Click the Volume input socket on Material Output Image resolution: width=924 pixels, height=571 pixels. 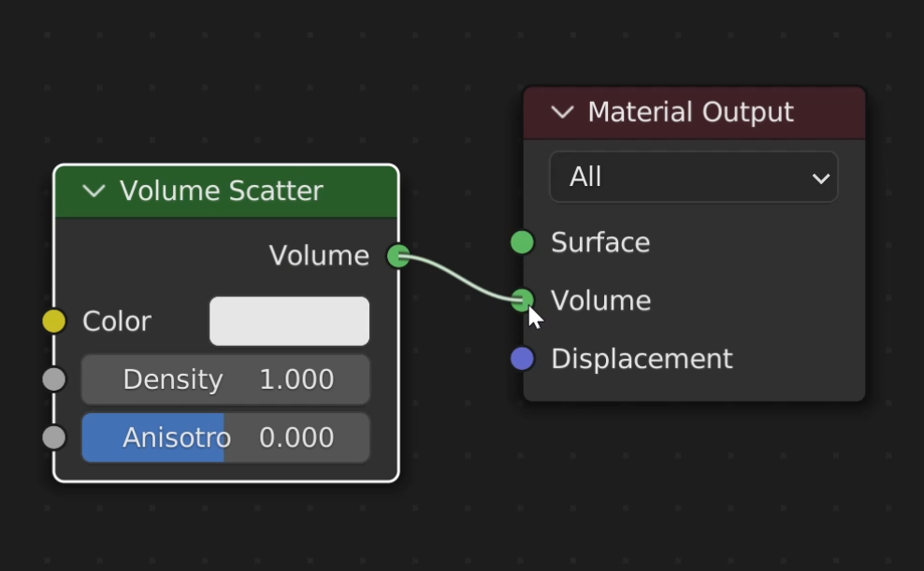click(x=522, y=300)
